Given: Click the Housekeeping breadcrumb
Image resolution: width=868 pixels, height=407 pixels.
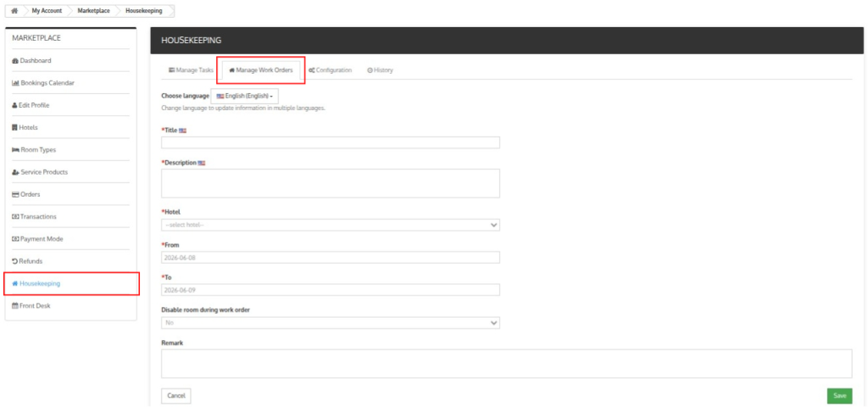Looking at the screenshot, I should click(x=144, y=10).
